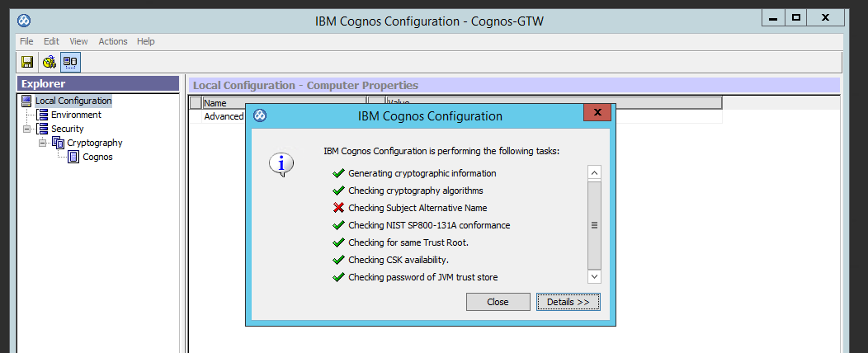Open the View menu
Viewport: 868px width, 353px height.
[x=78, y=41]
